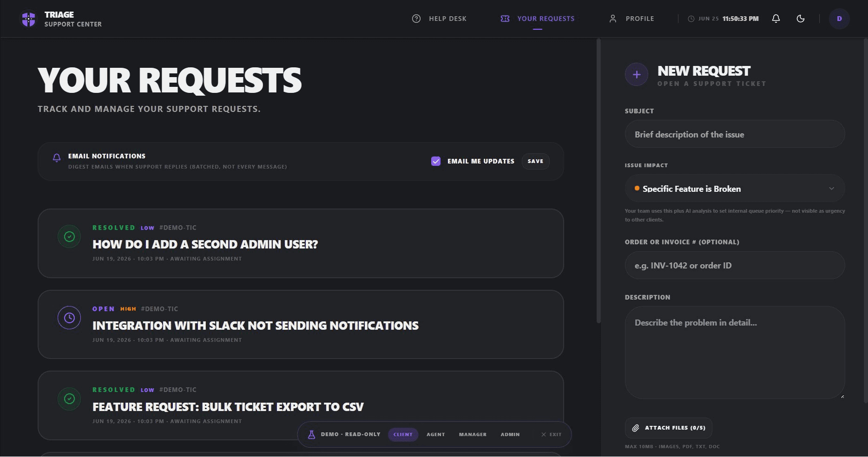Open the Profile menu item

[x=631, y=19]
